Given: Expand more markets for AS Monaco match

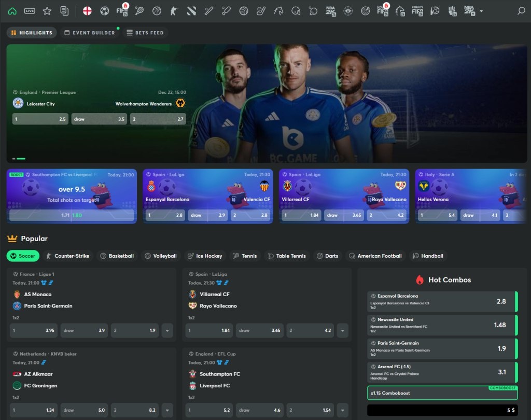Looking at the screenshot, I should pos(167,330).
